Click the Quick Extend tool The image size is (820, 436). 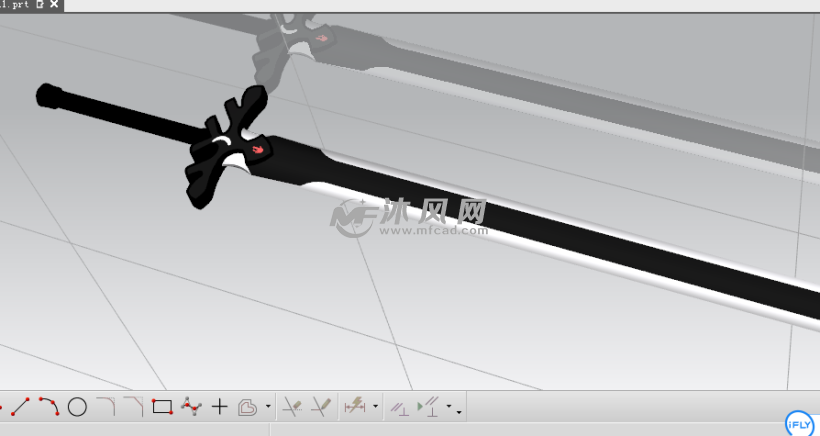point(321,407)
